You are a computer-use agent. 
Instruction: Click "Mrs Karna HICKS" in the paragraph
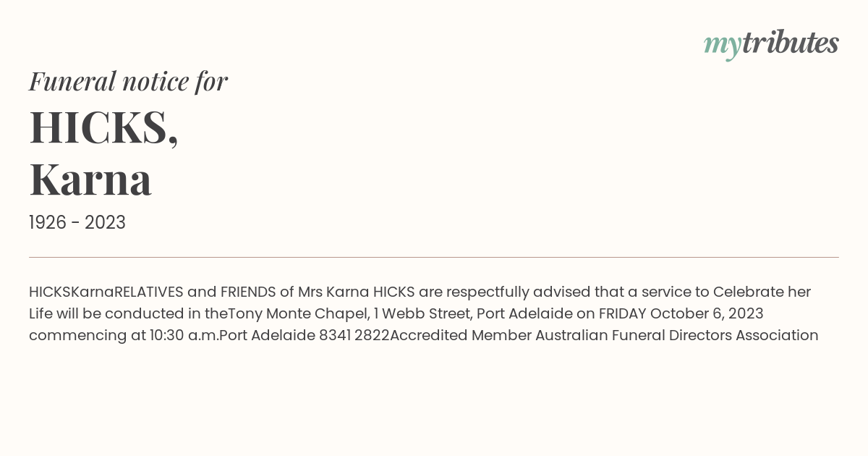pyautogui.click(x=357, y=292)
